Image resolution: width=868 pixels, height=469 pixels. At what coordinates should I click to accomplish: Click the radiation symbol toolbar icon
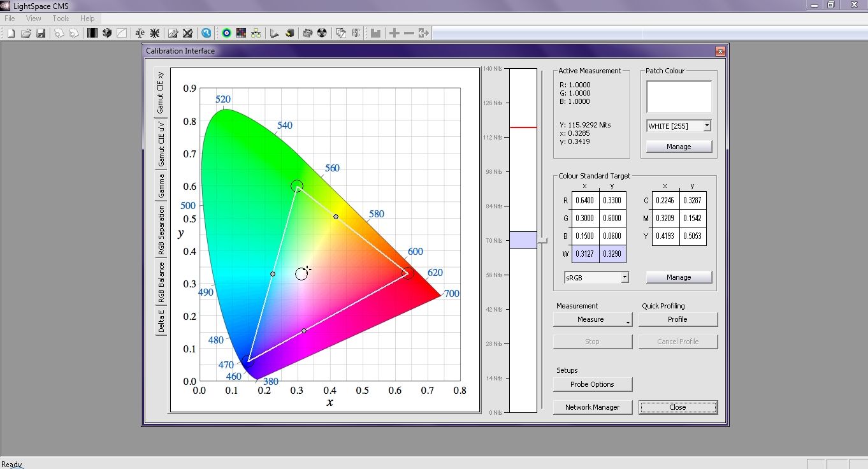pos(322,33)
